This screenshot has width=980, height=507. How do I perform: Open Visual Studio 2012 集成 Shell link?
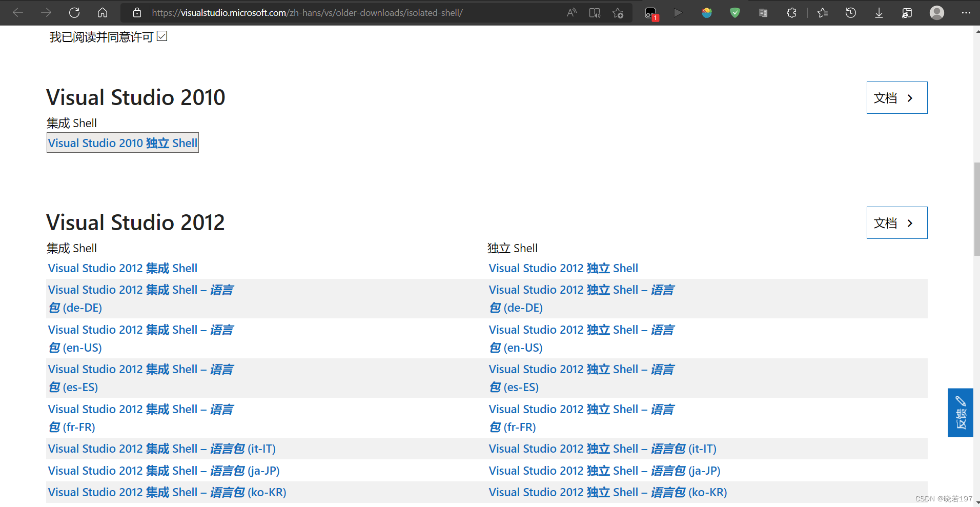[x=122, y=268]
